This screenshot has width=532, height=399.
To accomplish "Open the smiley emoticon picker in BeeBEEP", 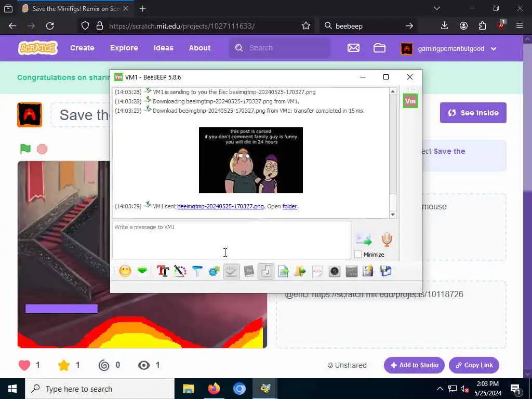I will [x=125, y=271].
